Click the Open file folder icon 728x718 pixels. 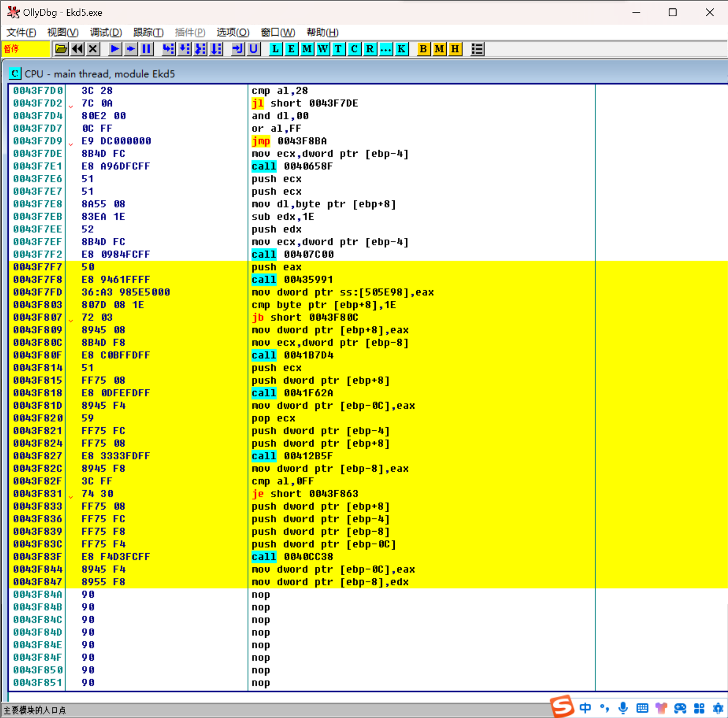pos(61,49)
